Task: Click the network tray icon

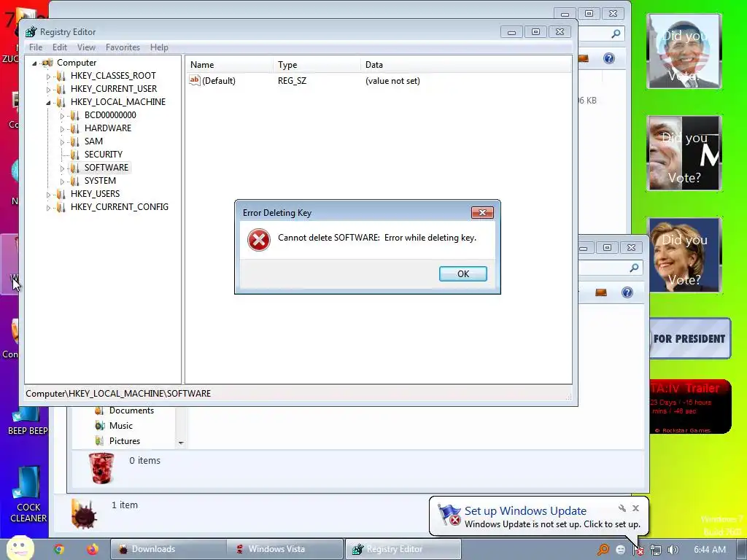Action: (656, 550)
